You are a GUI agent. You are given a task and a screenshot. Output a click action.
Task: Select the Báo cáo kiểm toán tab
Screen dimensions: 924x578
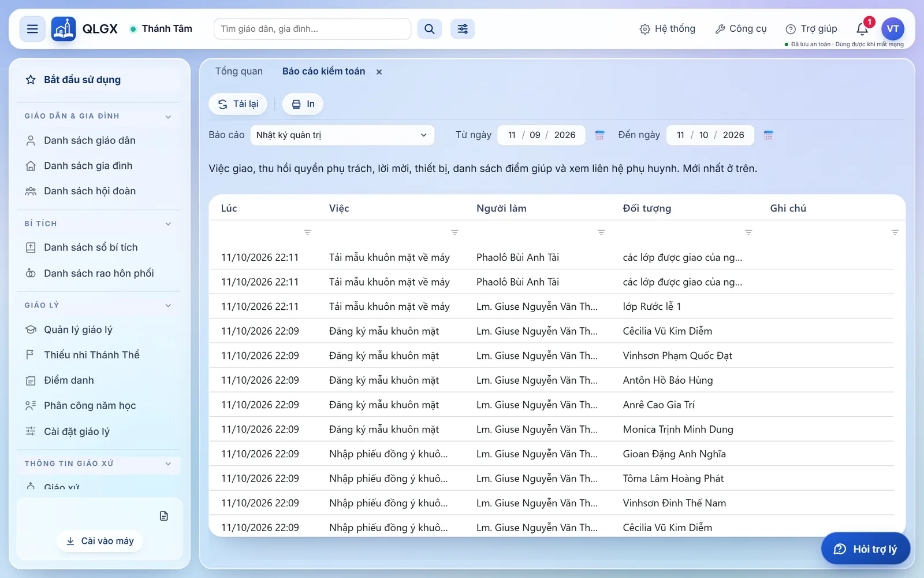(323, 71)
